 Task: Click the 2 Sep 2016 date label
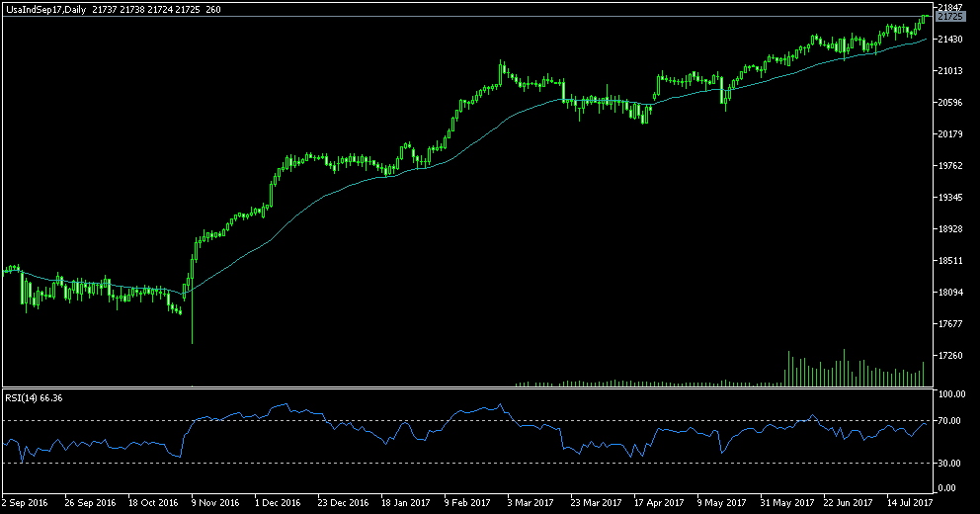coord(25,503)
